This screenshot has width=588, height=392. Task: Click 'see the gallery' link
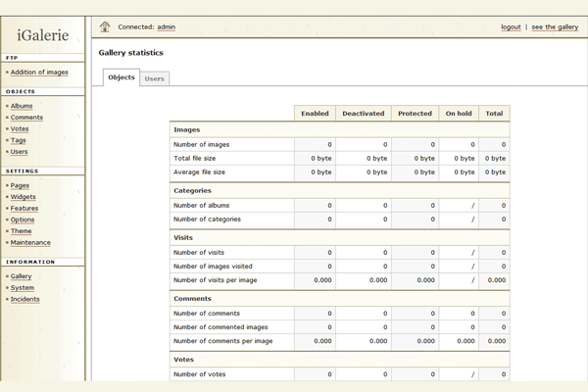point(555,27)
